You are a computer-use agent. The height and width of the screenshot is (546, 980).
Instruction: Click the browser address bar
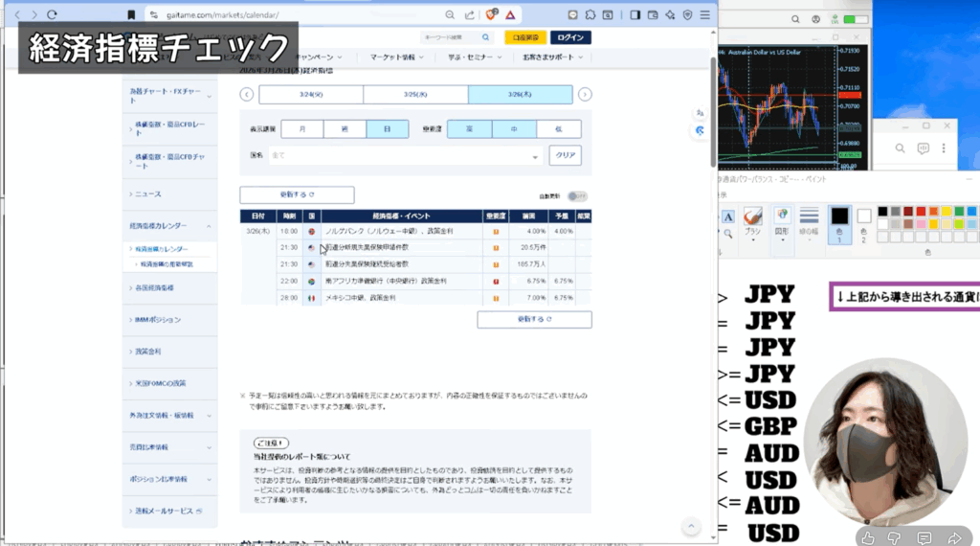coord(287,14)
